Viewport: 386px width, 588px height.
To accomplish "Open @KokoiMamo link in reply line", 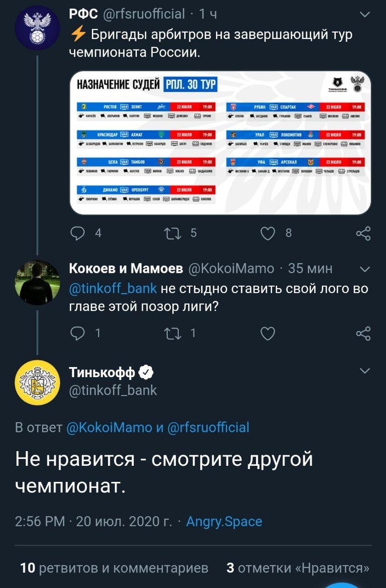I will point(109,427).
